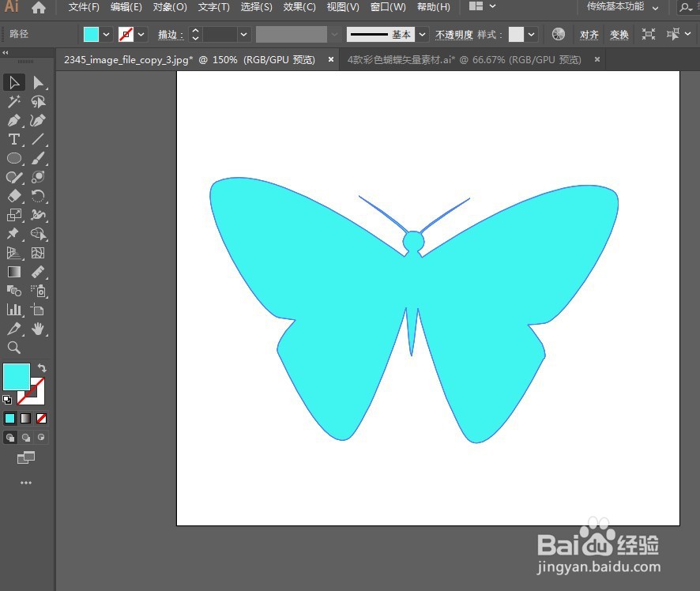
Task: Open the workspace switcher 传统基本功能
Action: [623, 6]
